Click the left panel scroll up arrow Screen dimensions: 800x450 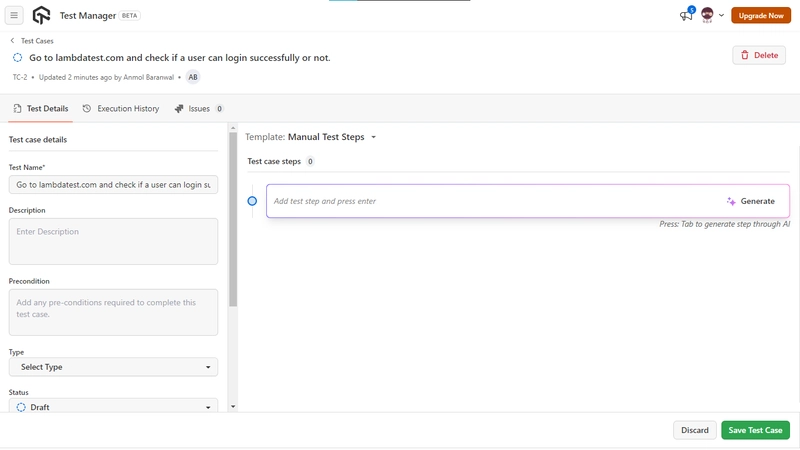233,128
